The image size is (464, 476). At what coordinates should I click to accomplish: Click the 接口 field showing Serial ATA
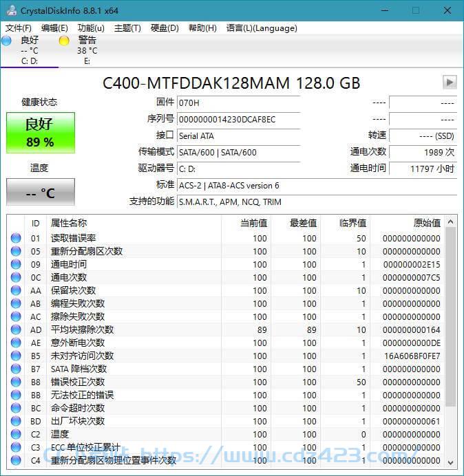(238, 136)
